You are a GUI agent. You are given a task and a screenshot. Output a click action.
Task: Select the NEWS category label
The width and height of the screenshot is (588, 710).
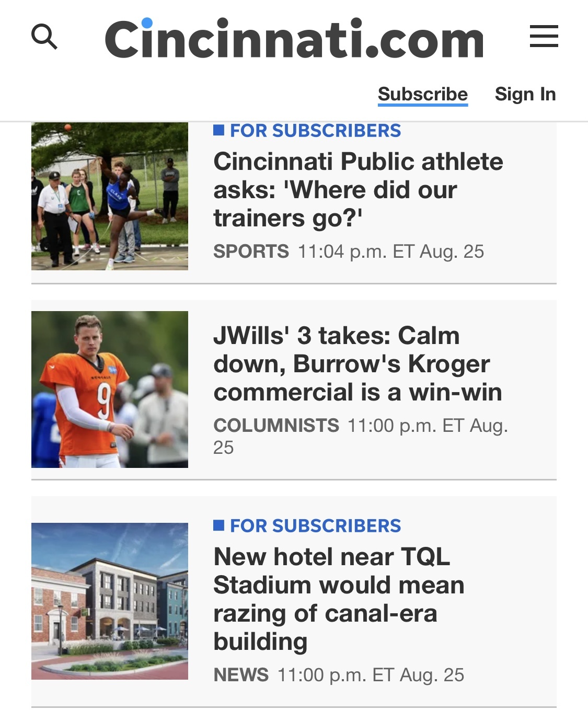point(241,675)
